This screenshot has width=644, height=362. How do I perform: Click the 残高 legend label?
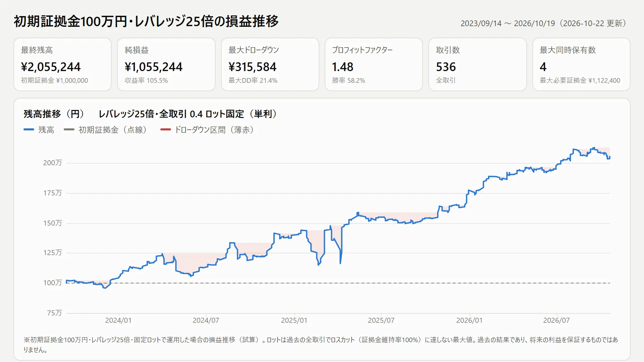point(46,130)
